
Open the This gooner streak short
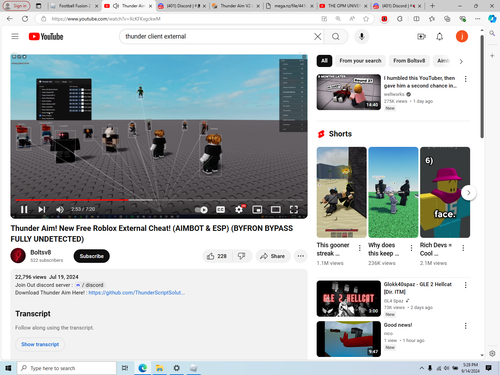341,192
